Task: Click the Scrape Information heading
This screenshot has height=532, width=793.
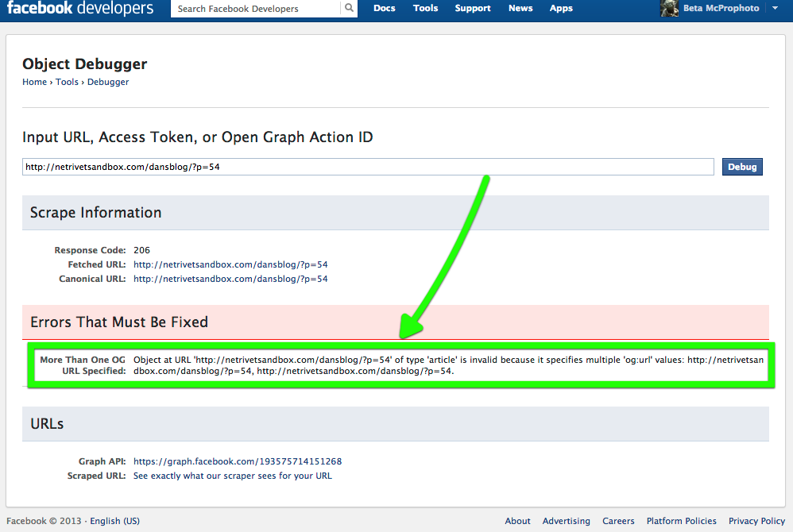Action: [95, 213]
